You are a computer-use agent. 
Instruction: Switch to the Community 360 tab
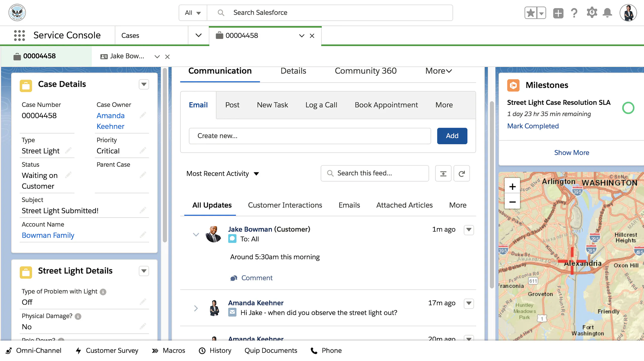(x=366, y=71)
